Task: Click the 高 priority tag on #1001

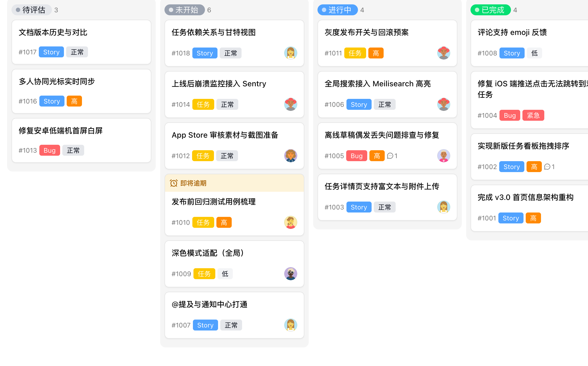Action: coord(533,218)
